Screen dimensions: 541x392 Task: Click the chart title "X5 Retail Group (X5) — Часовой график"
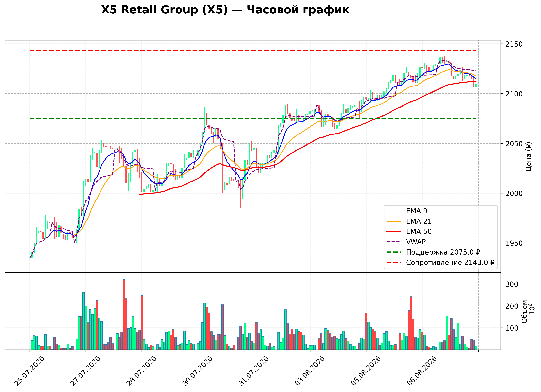(x=225, y=10)
